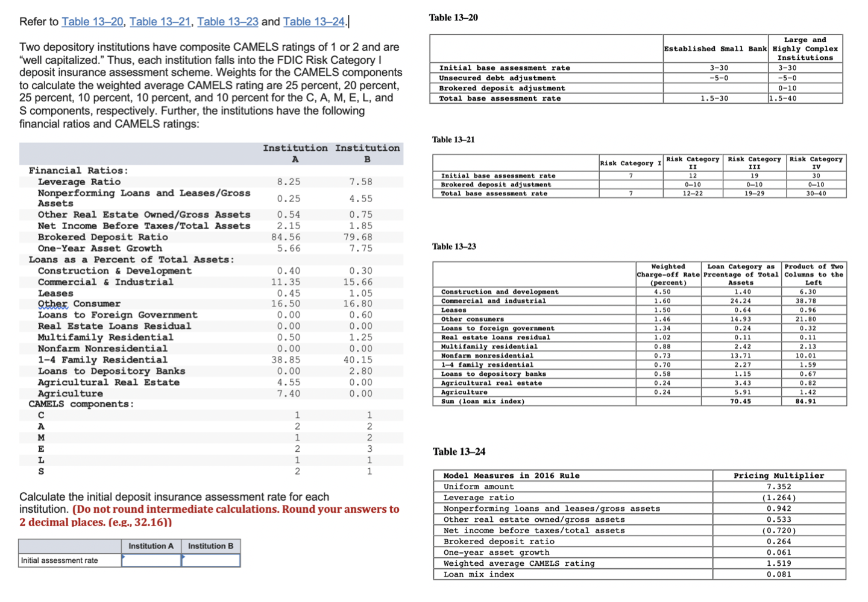The image size is (868, 602).
Task: Open the Table 13–21 hyperlink
Action: [159, 22]
